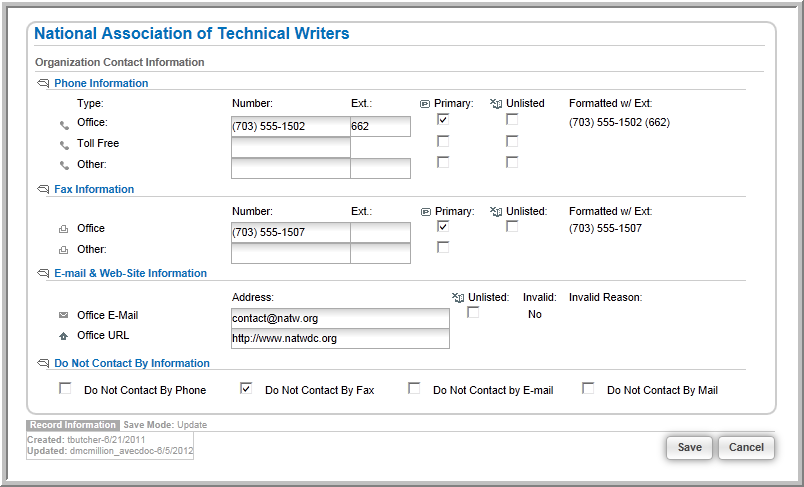804x487 pixels.
Task: Click the envelope icon beside Office E-Mail
Action: click(x=64, y=315)
